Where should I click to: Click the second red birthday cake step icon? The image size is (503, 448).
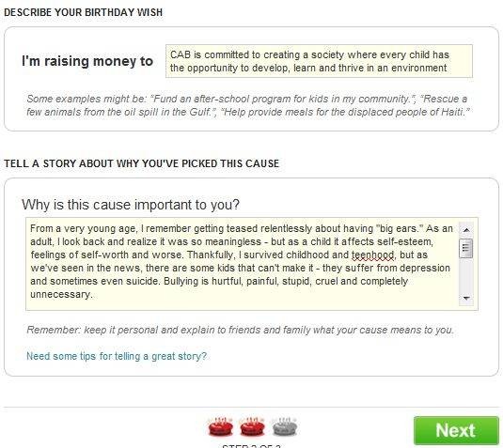click(x=253, y=426)
